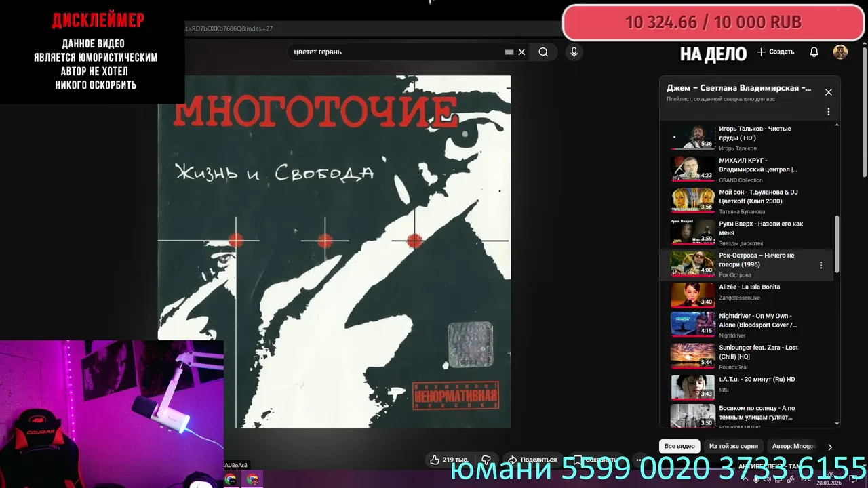868x488 pixels.
Task: Open the playlist three-dot options menu
Action: tap(828, 112)
